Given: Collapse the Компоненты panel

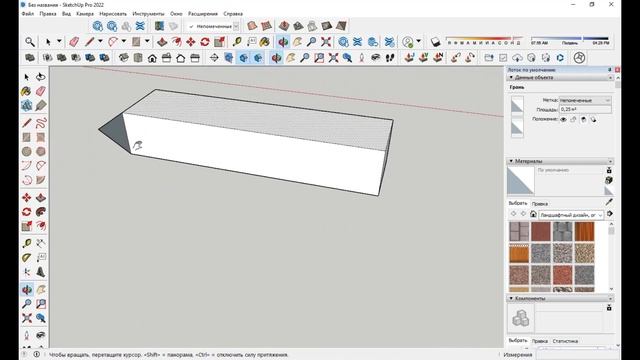Looking at the screenshot, I should click(511, 298).
